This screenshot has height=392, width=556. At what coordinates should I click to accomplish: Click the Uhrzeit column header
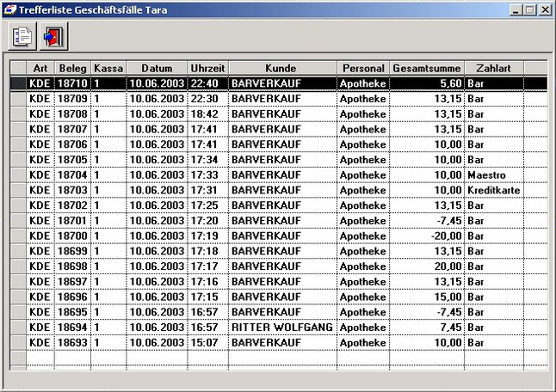207,68
